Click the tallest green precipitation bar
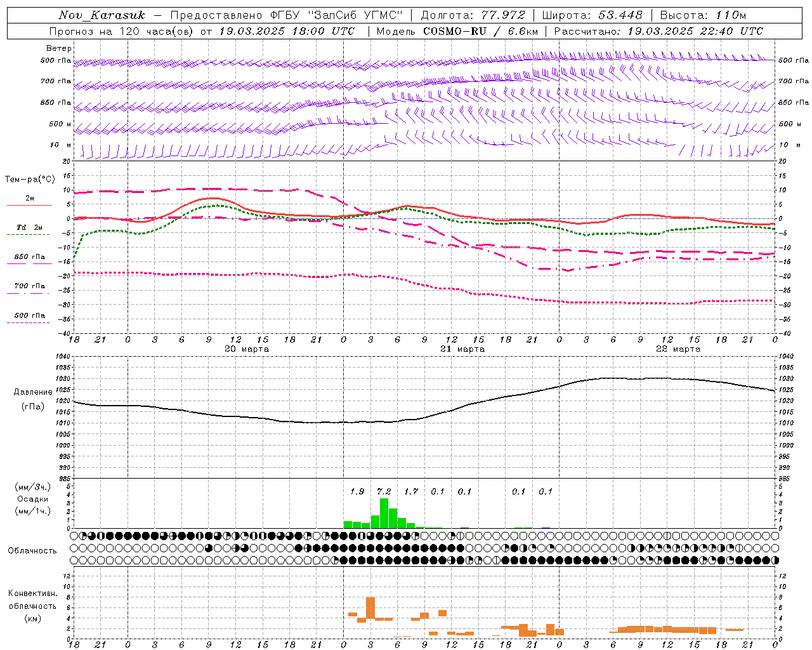The image size is (812, 650). pyautogui.click(x=384, y=514)
